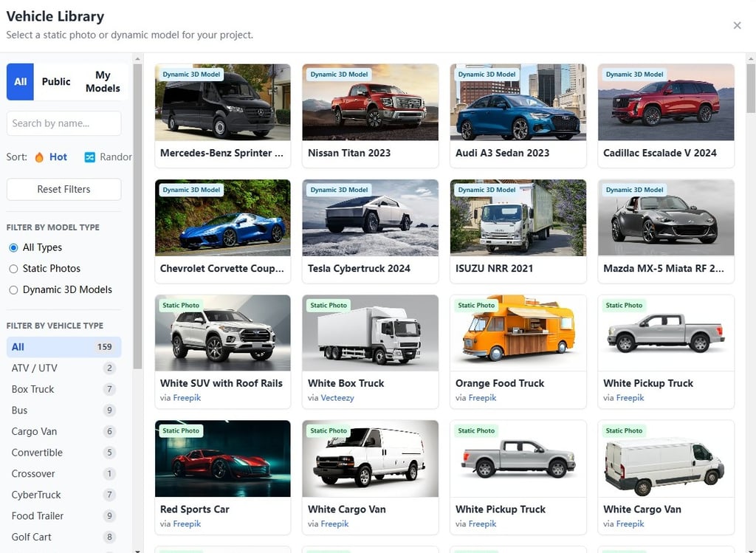Screen dimensions: 756x553
Task: Select the Red Sports Car photo
Action: click(222, 458)
